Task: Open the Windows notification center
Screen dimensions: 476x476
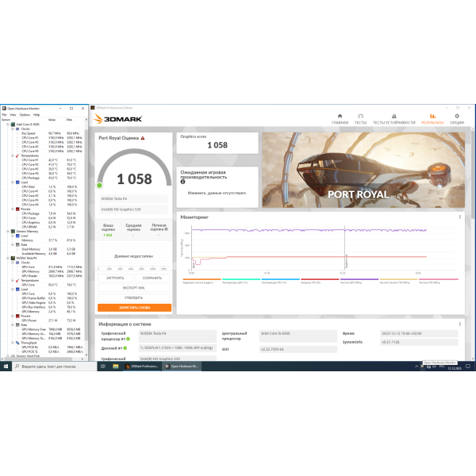Action: click(x=468, y=367)
